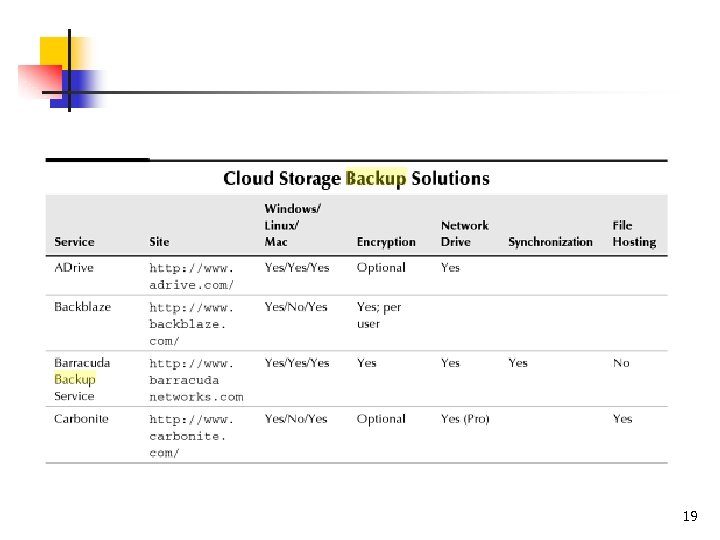The width and height of the screenshot is (720, 540).
Task: Click the Windows/Linux/Mac column header
Action: click(292, 225)
